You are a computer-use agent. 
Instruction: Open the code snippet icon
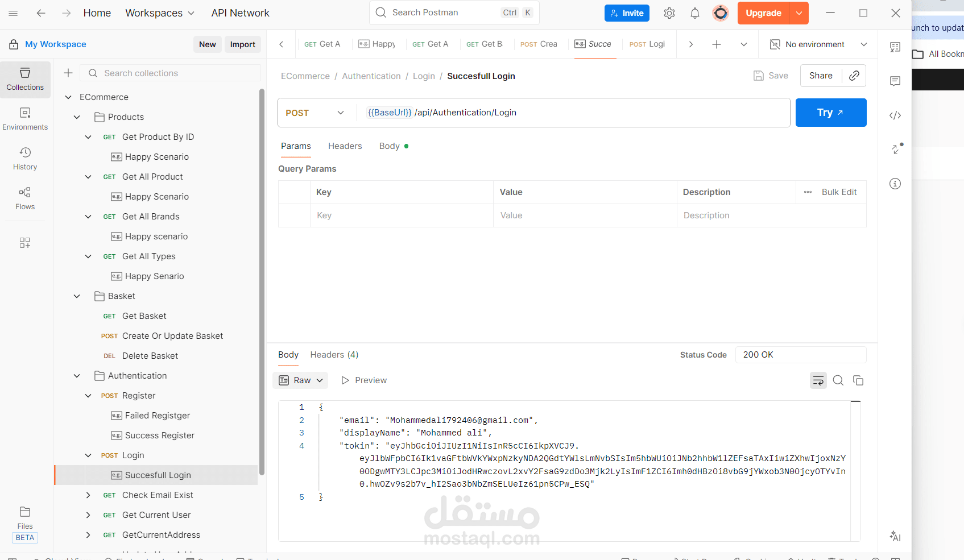[x=895, y=115]
